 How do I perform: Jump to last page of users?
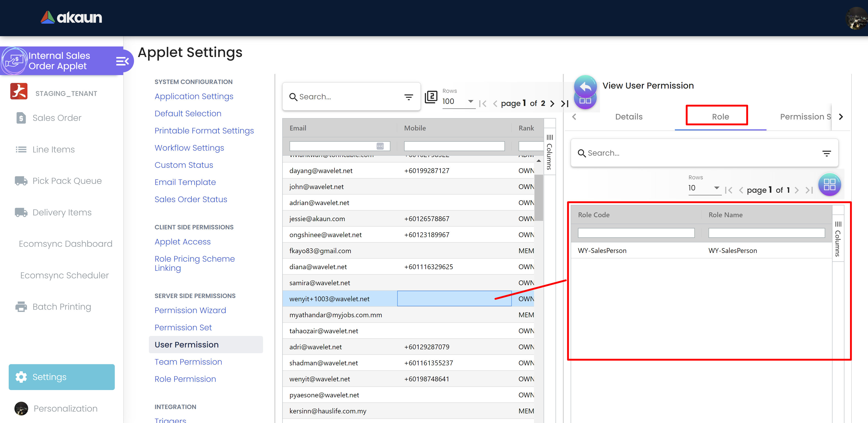(565, 103)
